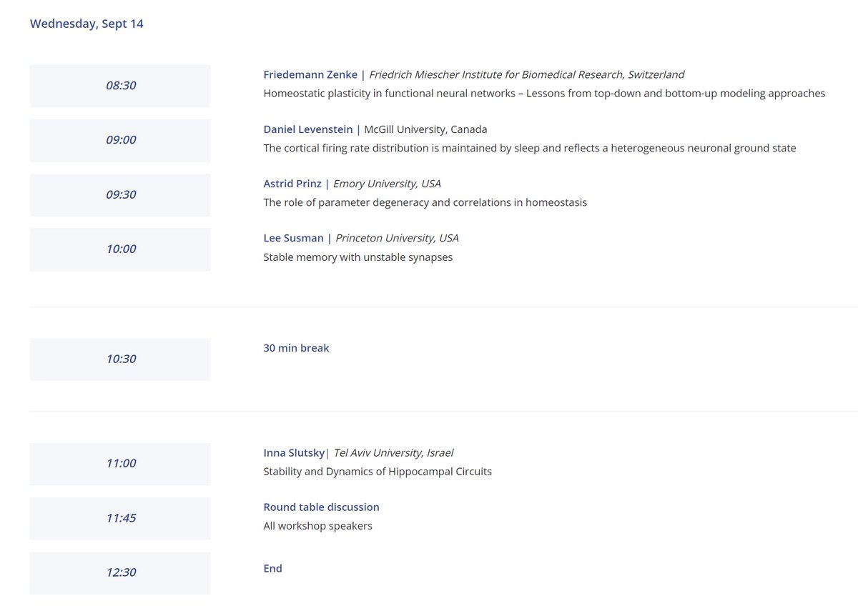Open Friedemann Zenke's speaker page
Screen dimensions: 858x616
click(310, 74)
